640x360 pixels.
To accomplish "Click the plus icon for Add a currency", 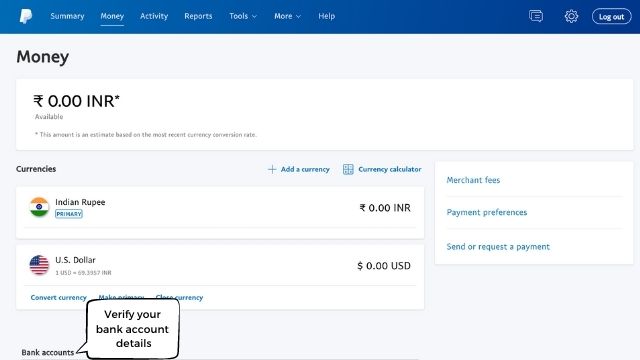I will (x=272, y=169).
